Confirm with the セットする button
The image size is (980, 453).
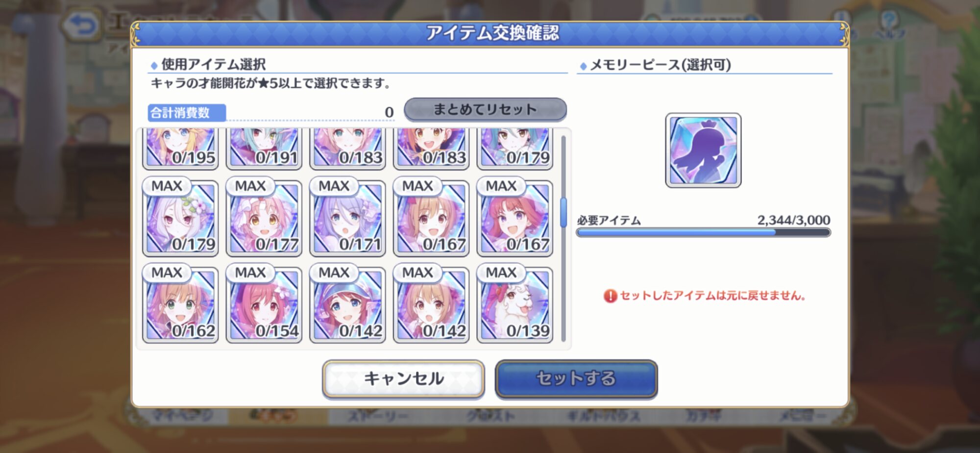[x=576, y=378]
